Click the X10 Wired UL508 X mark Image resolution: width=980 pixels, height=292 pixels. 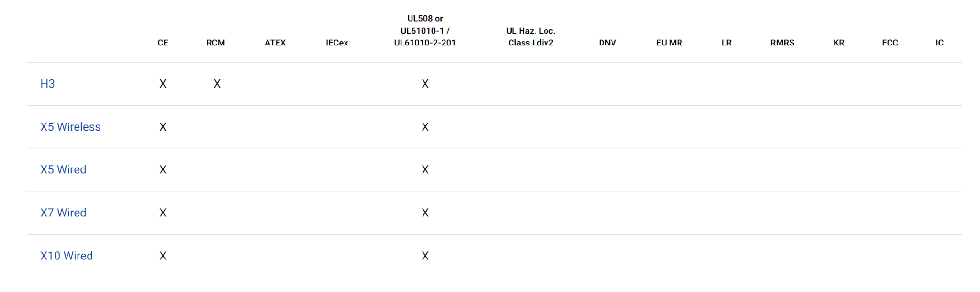(425, 256)
